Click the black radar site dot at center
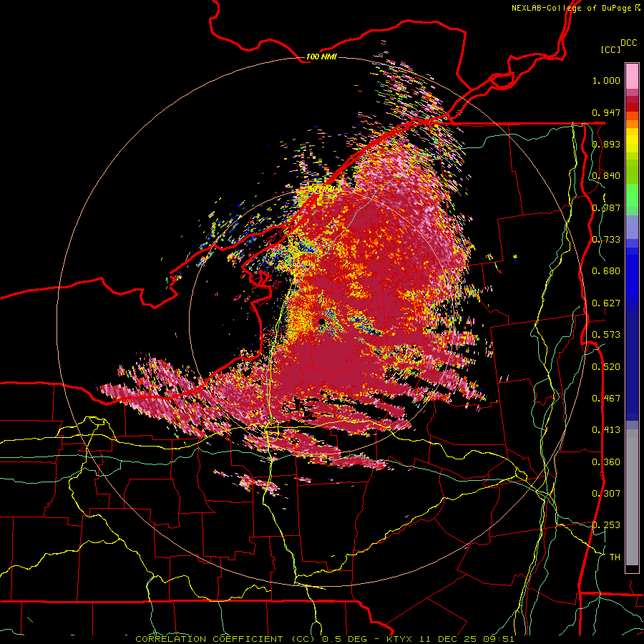This screenshot has width=644, height=644. pyautogui.click(x=322, y=321)
